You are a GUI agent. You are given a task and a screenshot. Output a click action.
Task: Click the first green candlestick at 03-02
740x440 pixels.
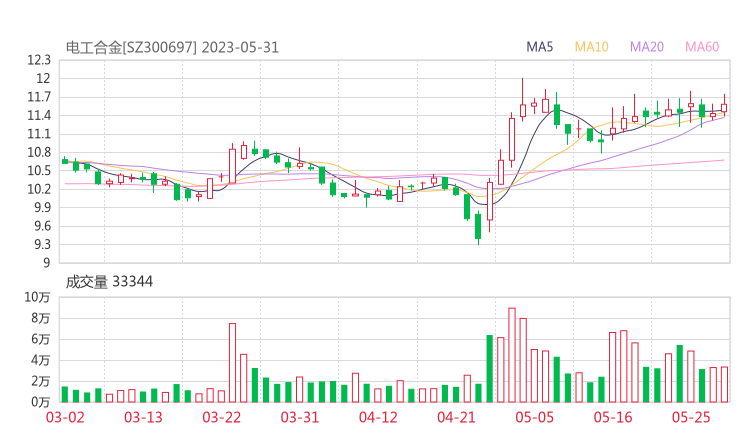click(x=65, y=161)
